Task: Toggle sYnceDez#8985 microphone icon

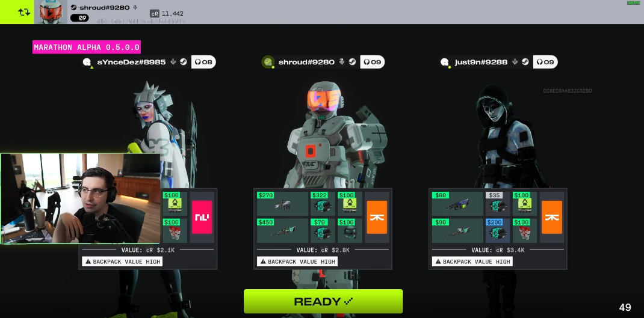Action: (x=173, y=62)
